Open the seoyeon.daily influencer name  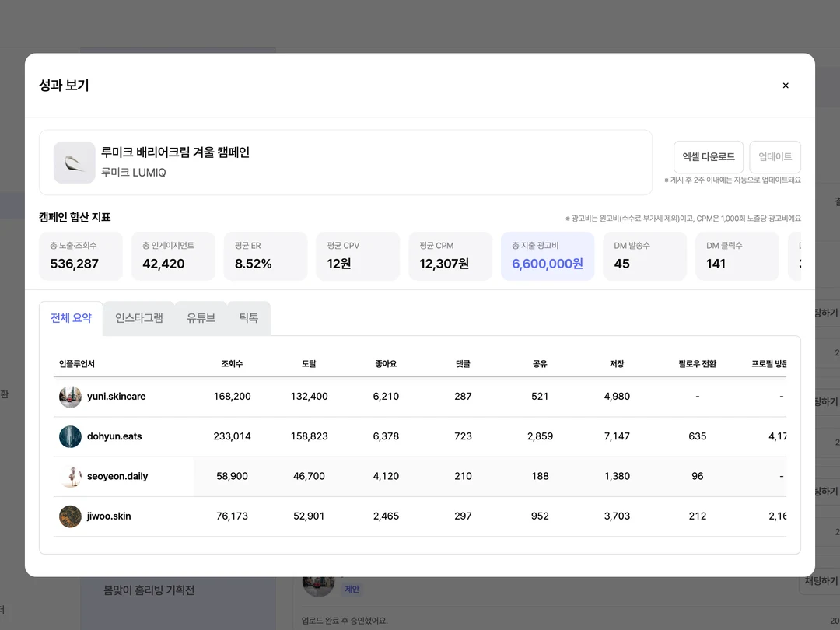117,476
